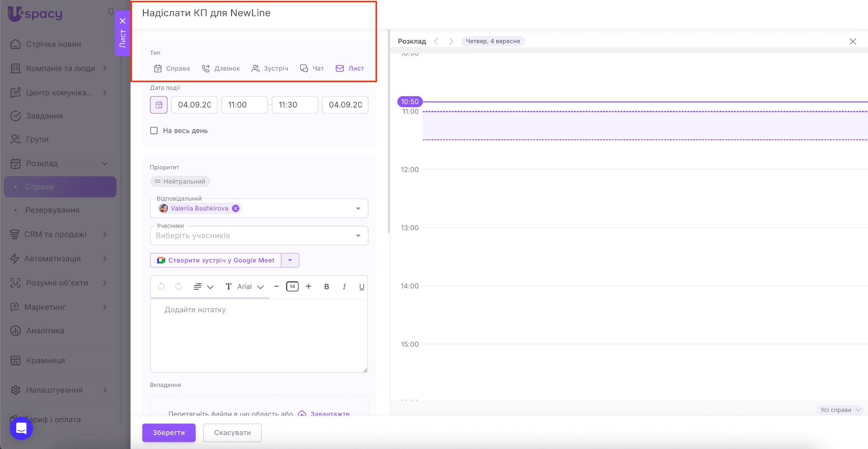Click the 'Зберегти' button
Image resolution: width=868 pixels, height=449 pixels.
(x=169, y=432)
